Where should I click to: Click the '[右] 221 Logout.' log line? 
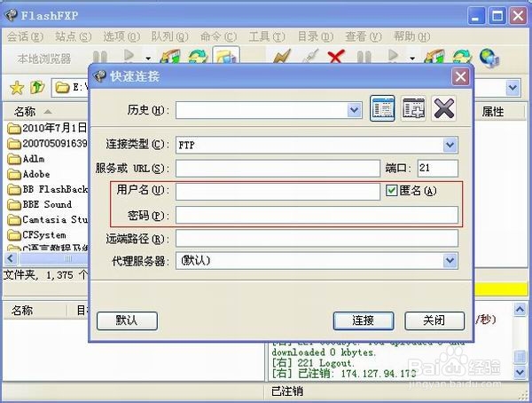pos(313,363)
